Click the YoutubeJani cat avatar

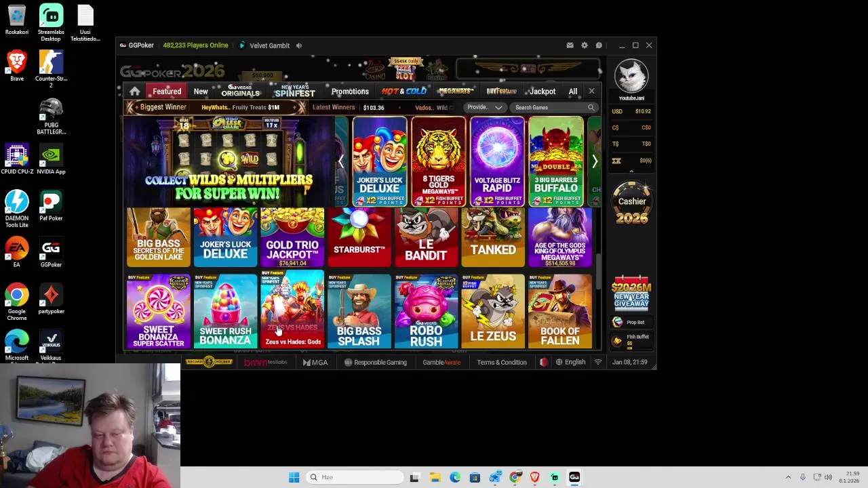pyautogui.click(x=631, y=76)
